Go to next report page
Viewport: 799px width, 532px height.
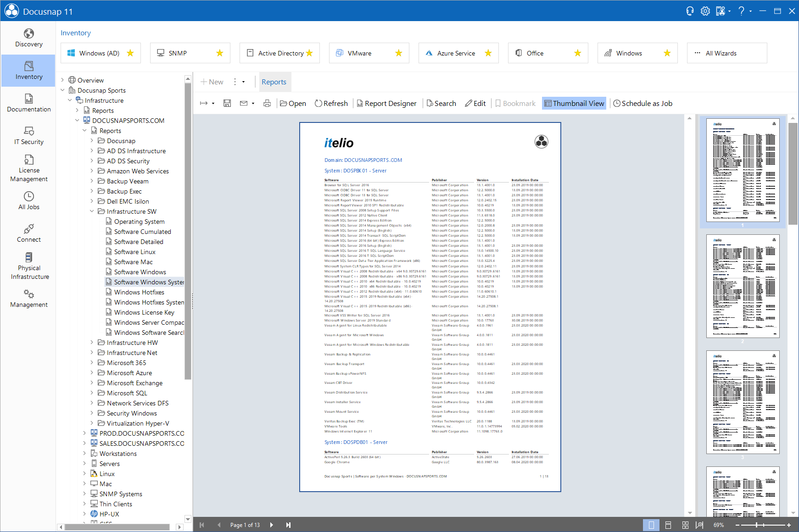pyautogui.click(x=271, y=525)
